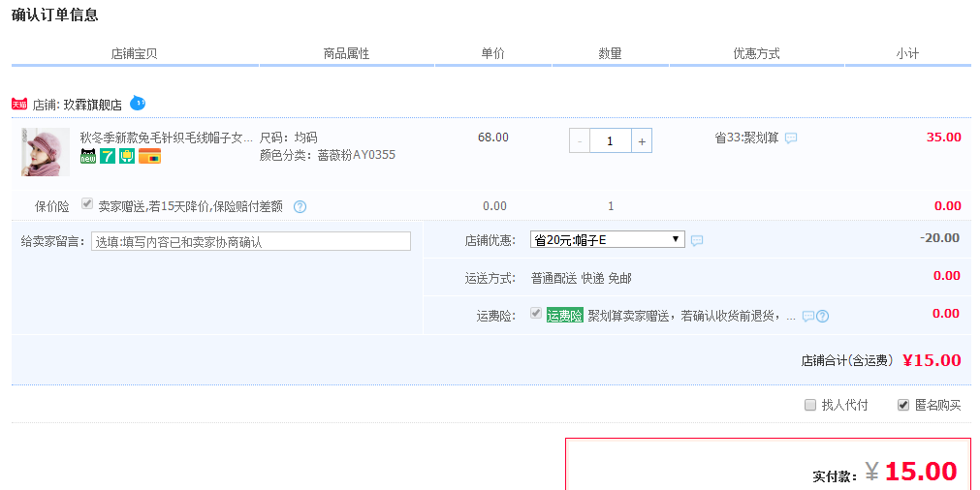This screenshot has width=980, height=490.
Task: Click the 商品属性 column header
Action: coord(346,53)
